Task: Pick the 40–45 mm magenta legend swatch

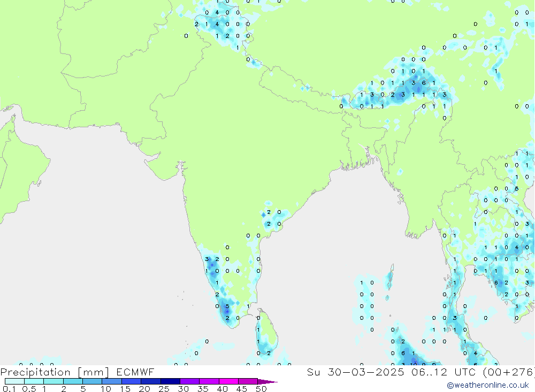Action: 228,381
